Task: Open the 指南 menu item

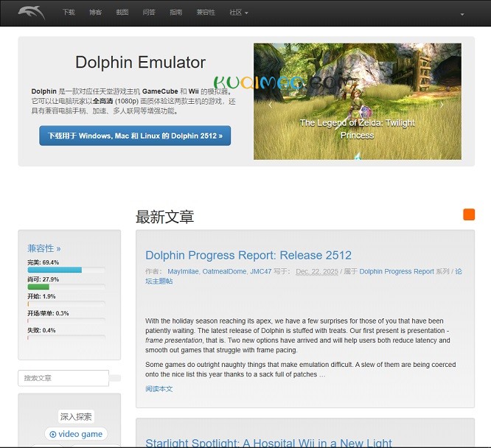Action: tap(175, 13)
